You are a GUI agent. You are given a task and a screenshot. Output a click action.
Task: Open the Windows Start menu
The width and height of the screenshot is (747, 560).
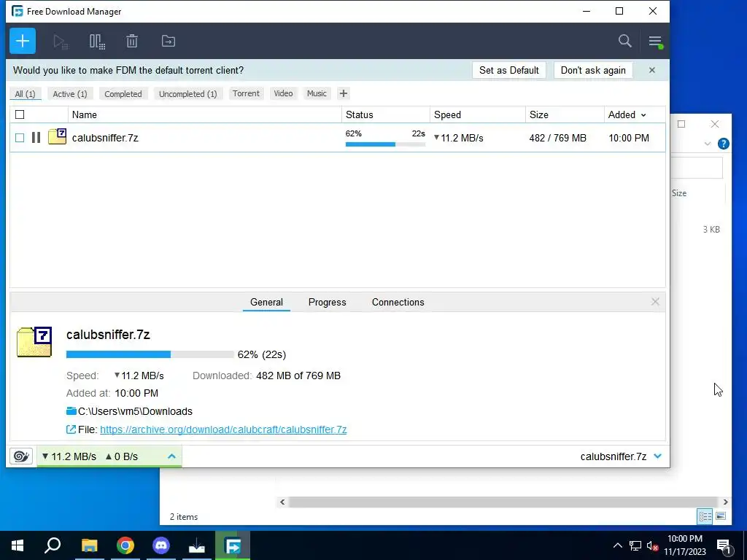pyautogui.click(x=18, y=545)
